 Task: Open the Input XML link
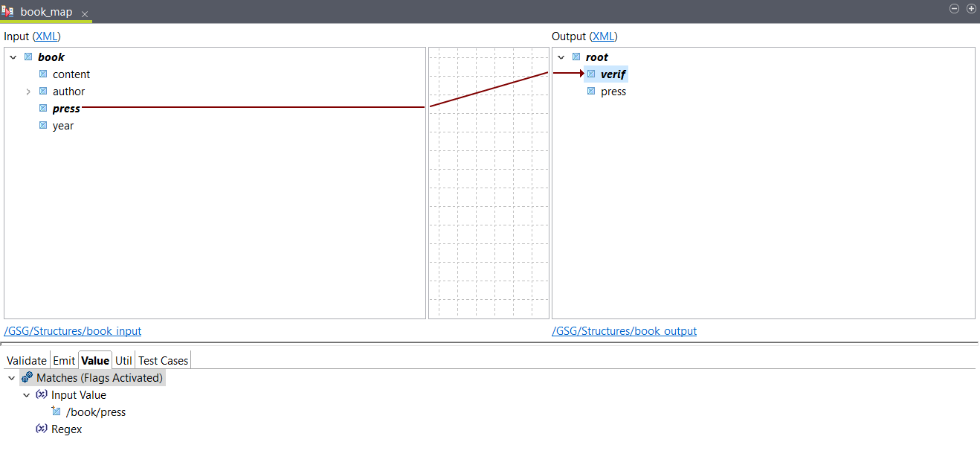[x=48, y=36]
